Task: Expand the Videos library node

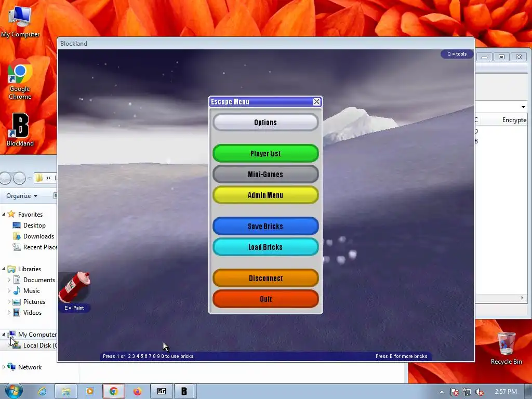Action: 9,312
